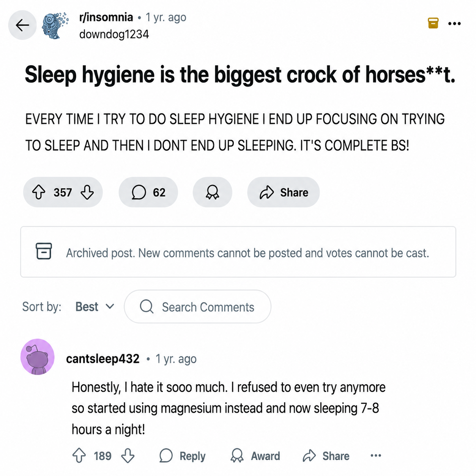Open the comment's three-dot more options menu

[x=376, y=456]
